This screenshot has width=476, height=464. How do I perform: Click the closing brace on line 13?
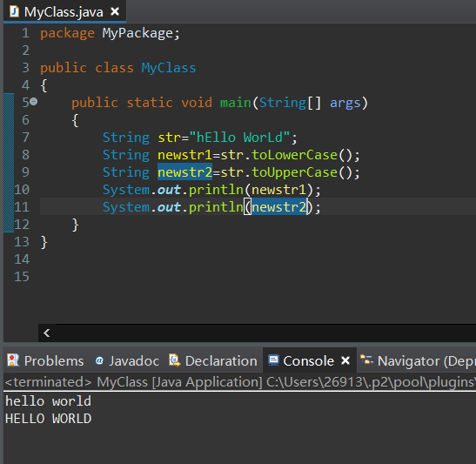(44, 242)
